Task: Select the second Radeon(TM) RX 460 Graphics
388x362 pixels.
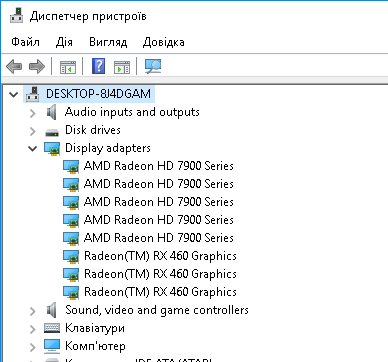Action: tap(160, 274)
